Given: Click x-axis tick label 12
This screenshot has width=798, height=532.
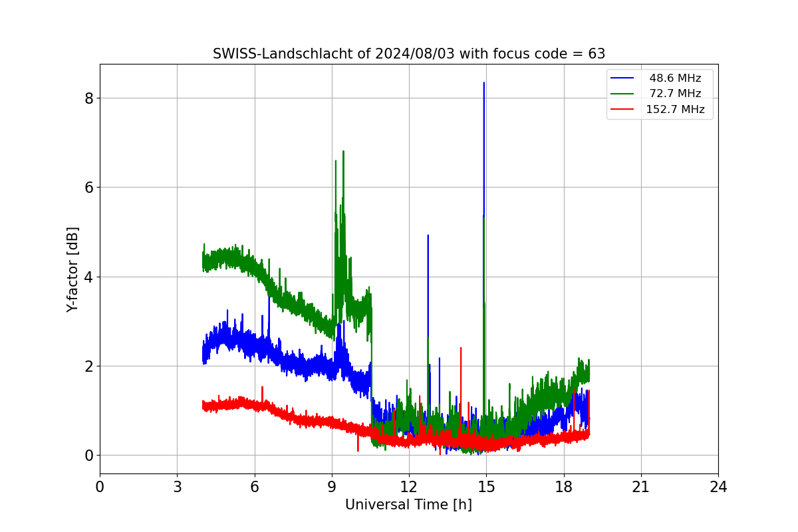Looking at the screenshot, I should [409, 487].
